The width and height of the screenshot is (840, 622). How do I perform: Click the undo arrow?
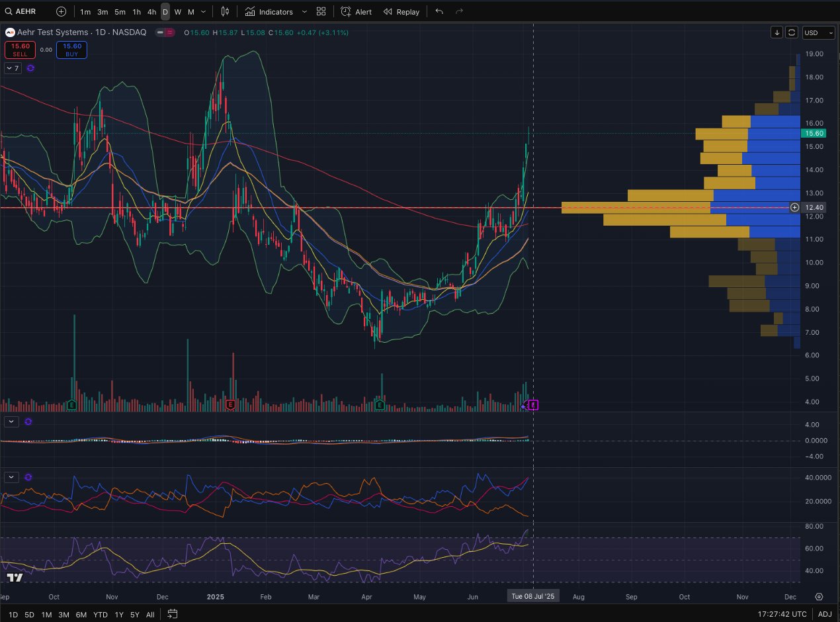(440, 11)
